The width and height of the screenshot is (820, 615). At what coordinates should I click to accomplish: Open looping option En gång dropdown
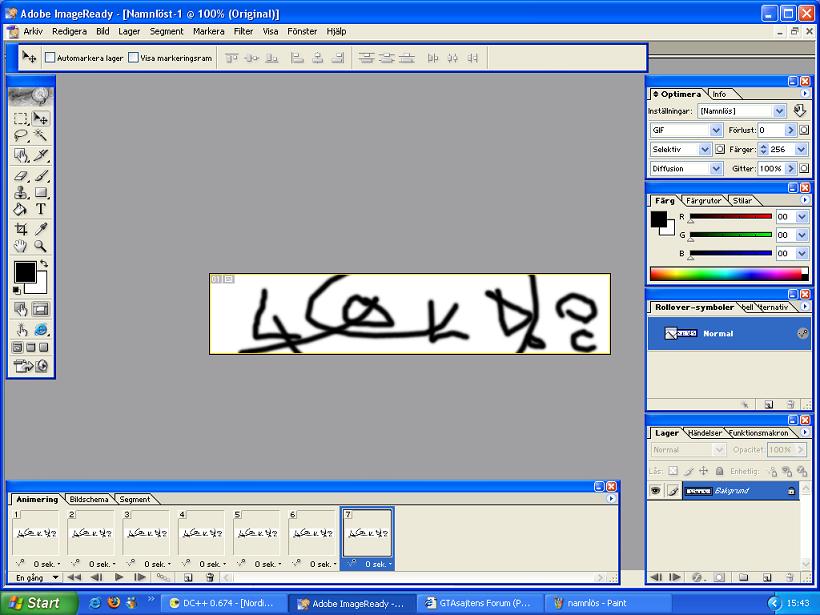(x=37, y=578)
